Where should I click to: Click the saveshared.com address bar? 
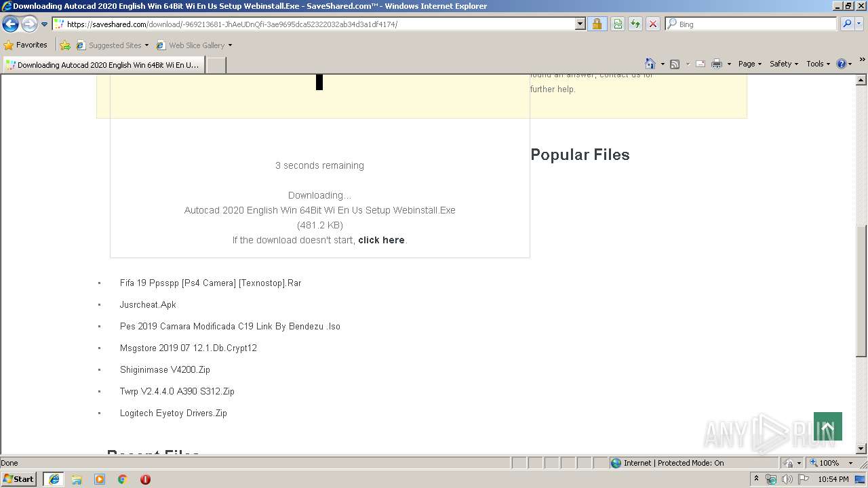tap(313, 24)
